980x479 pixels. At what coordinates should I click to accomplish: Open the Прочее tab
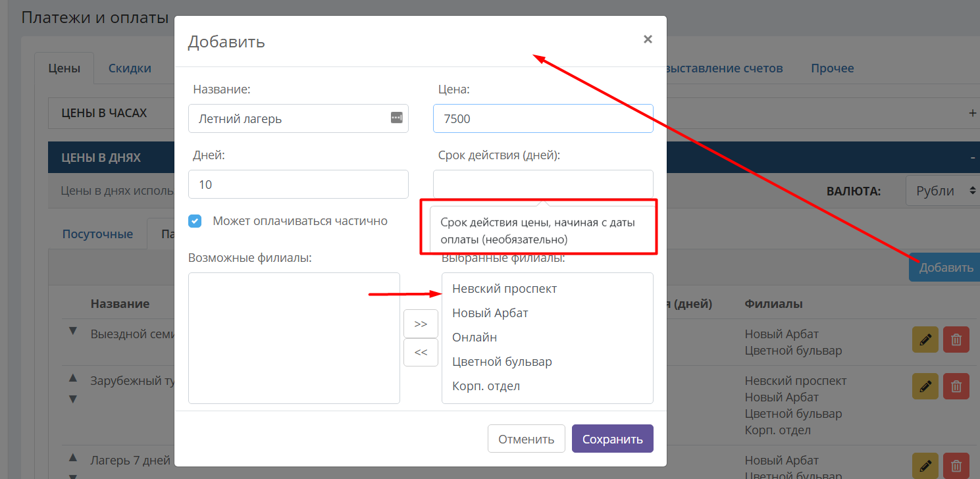click(833, 68)
